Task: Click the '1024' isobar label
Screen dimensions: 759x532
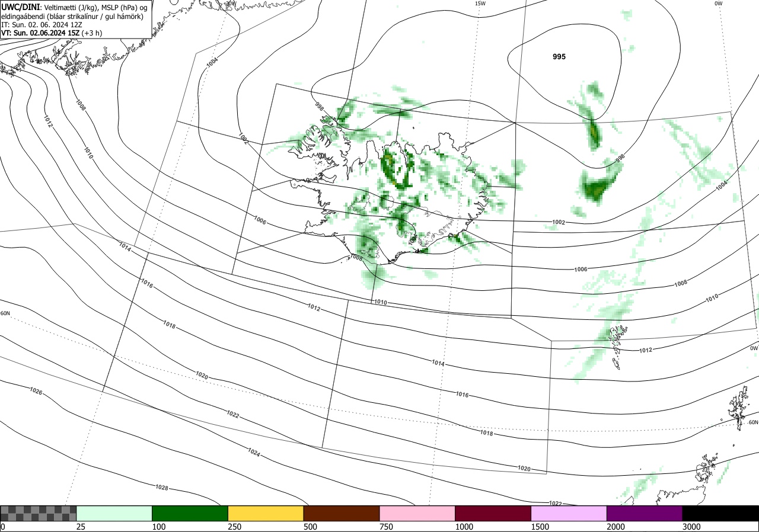Action: (254, 452)
